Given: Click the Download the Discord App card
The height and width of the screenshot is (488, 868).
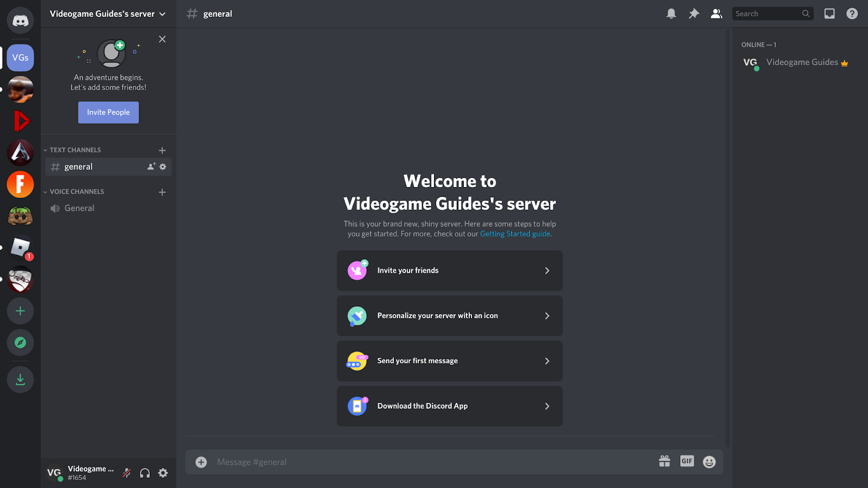Looking at the screenshot, I should pyautogui.click(x=450, y=406).
